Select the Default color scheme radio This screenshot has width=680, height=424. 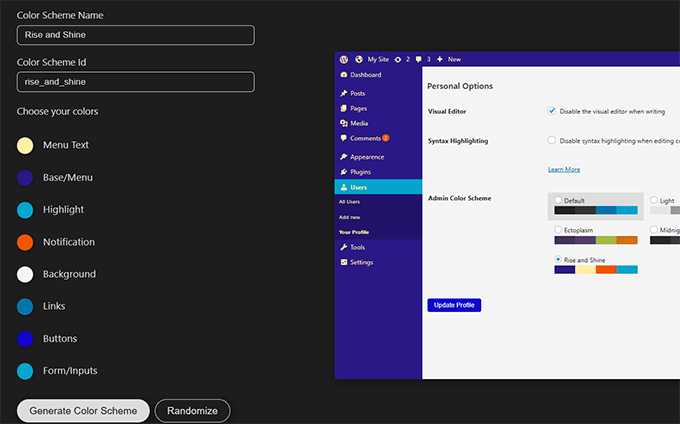pyautogui.click(x=558, y=200)
